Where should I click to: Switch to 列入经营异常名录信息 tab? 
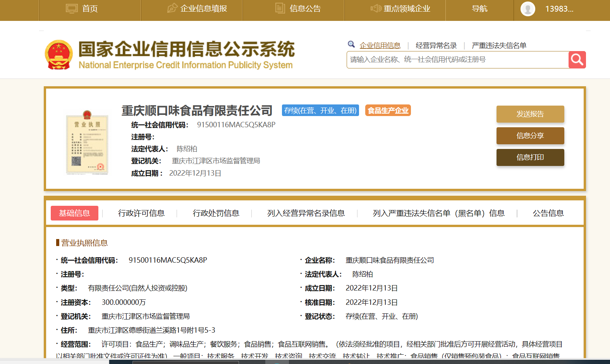pyautogui.click(x=306, y=213)
